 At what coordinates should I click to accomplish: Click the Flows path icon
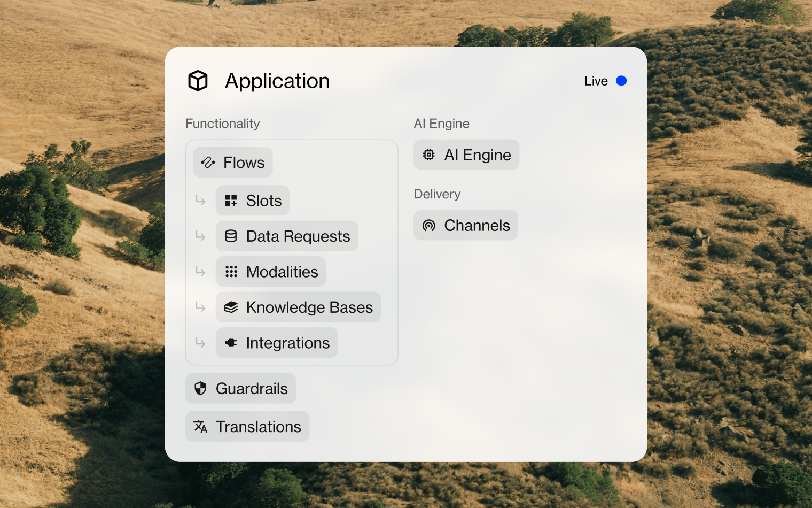pyautogui.click(x=208, y=163)
